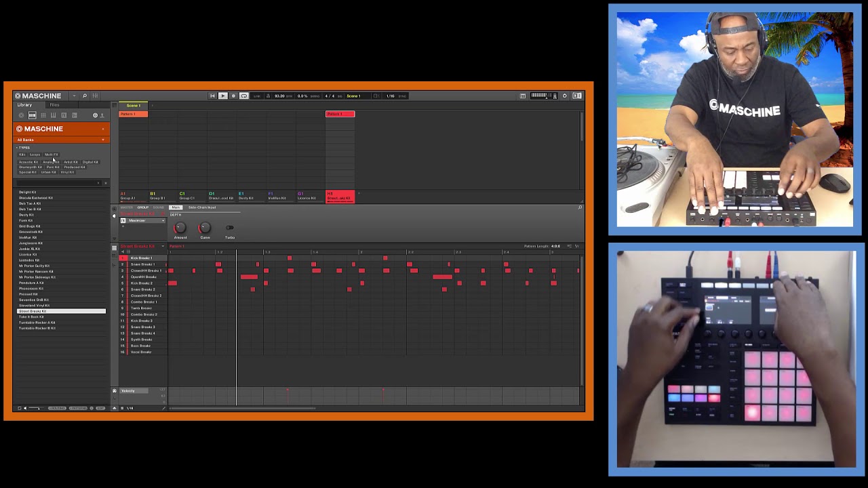Filter by the Vinyl Kit tag
868x488 pixels.
tap(67, 172)
